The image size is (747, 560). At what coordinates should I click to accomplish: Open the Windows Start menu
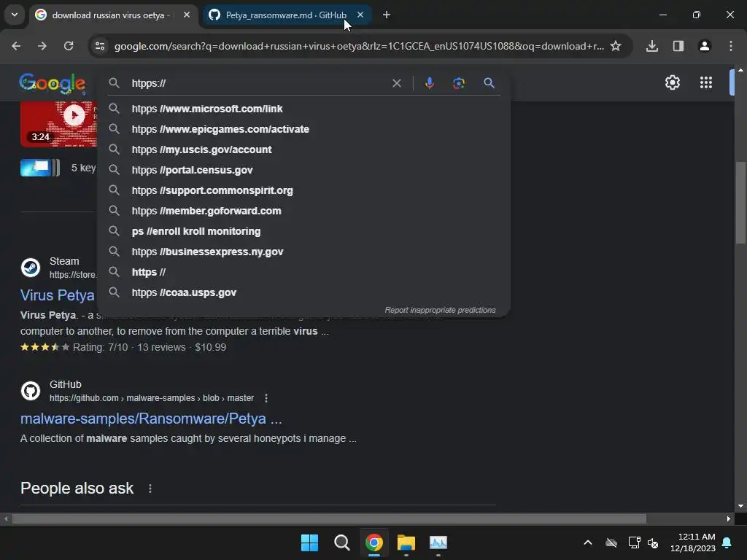(309, 542)
